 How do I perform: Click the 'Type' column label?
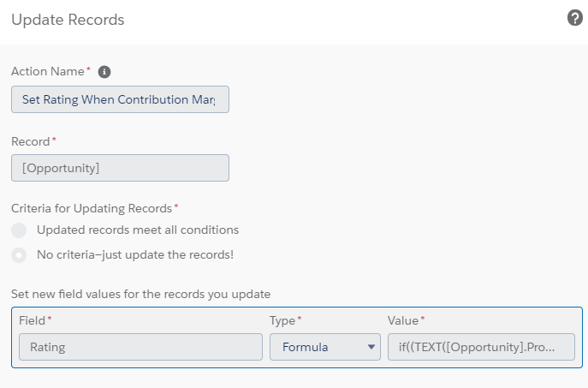[x=282, y=320]
